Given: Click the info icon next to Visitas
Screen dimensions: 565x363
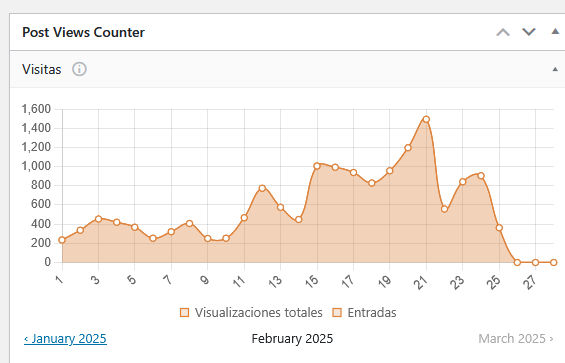Looking at the screenshot, I should pos(79,69).
